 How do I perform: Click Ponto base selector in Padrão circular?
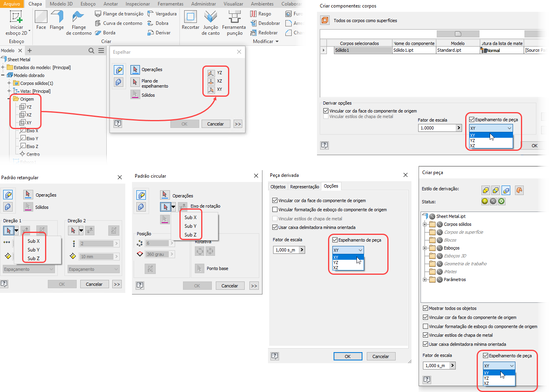pyautogui.click(x=200, y=268)
